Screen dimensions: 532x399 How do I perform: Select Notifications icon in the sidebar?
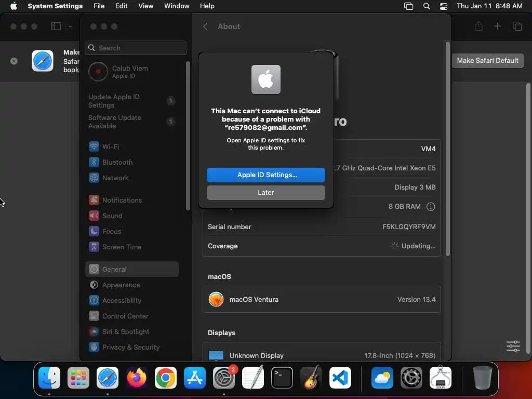(x=94, y=200)
